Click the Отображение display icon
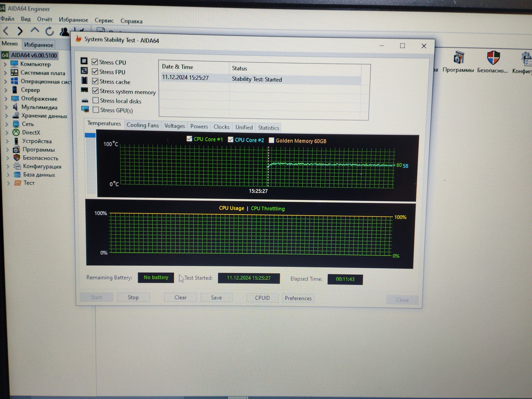 click(15, 99)
